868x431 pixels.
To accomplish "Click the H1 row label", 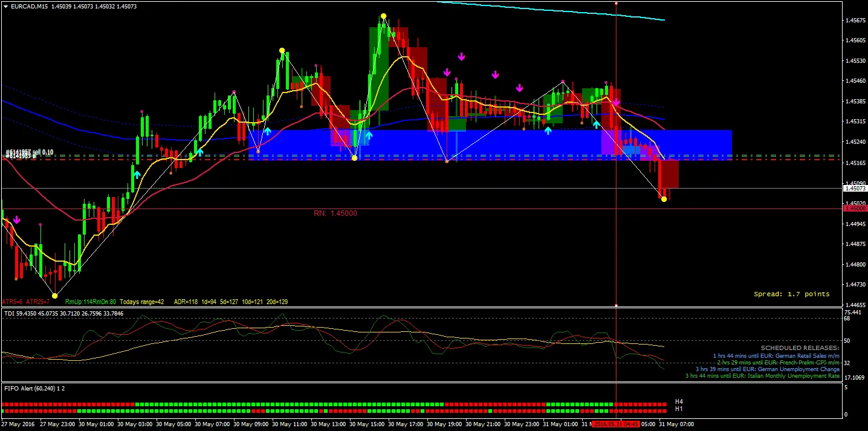I will (x=679, y=409).
